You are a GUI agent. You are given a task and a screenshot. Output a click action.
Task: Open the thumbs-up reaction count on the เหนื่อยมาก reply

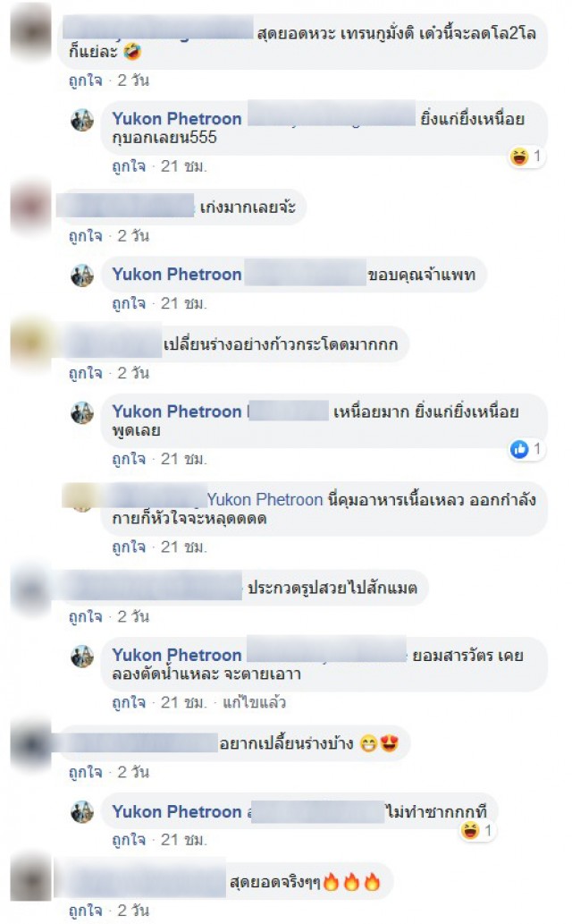coord(526,449)
